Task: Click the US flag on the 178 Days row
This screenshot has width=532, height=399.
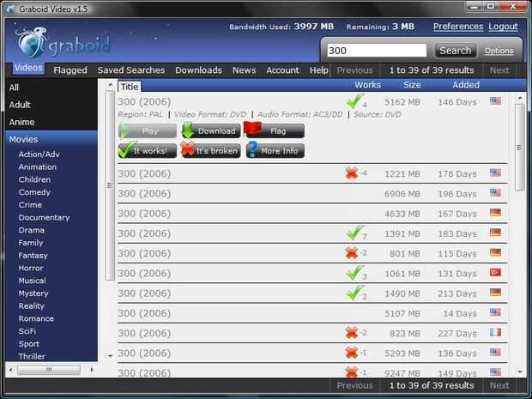Action: pos(495,172)
